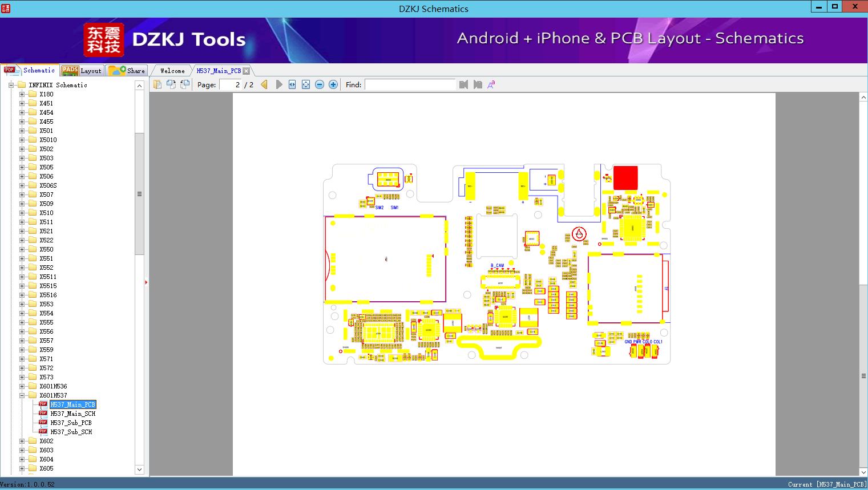The height and width of the screenshot is (490, 868).
Task: Click the application icon in title bar
Action: coord(6,8)
